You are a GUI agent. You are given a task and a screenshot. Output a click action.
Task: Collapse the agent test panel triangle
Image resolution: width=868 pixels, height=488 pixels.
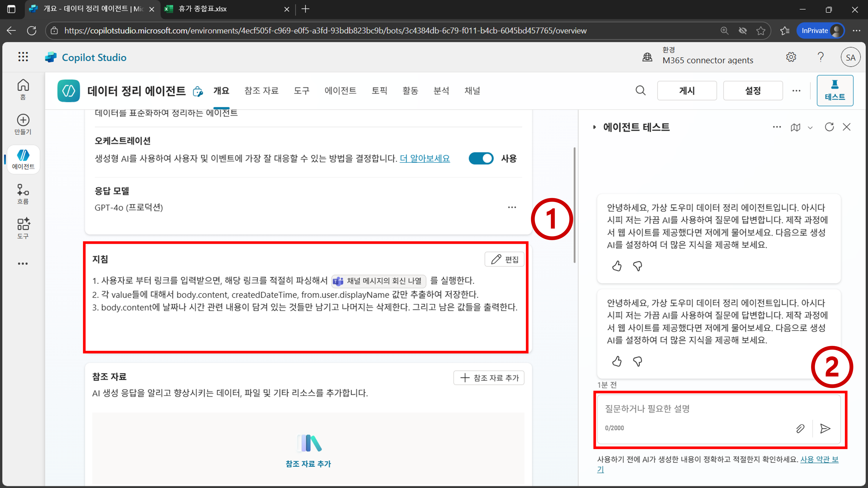tap(594, 127)
